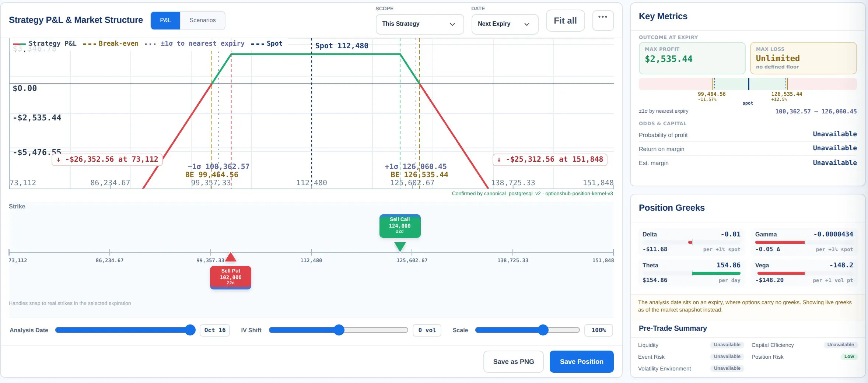868x383 pixels.
Task: Select the Sell Put strike triangle marker
Action: [231, 257]
